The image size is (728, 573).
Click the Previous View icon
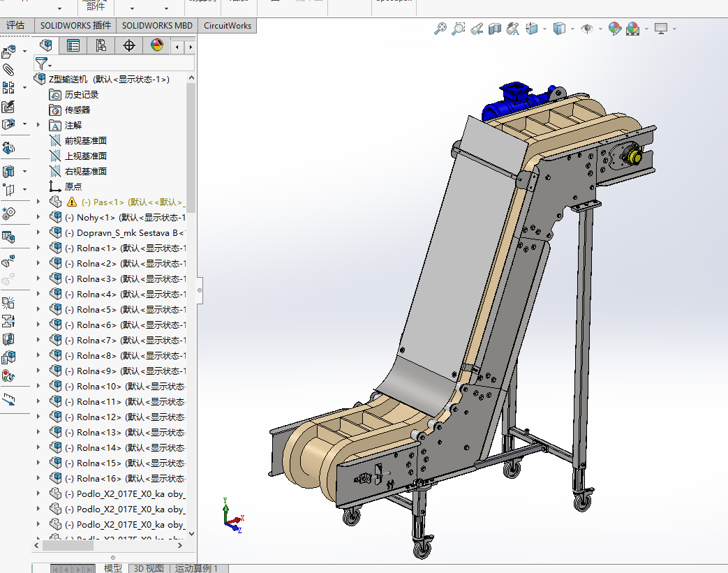(477, 29)
